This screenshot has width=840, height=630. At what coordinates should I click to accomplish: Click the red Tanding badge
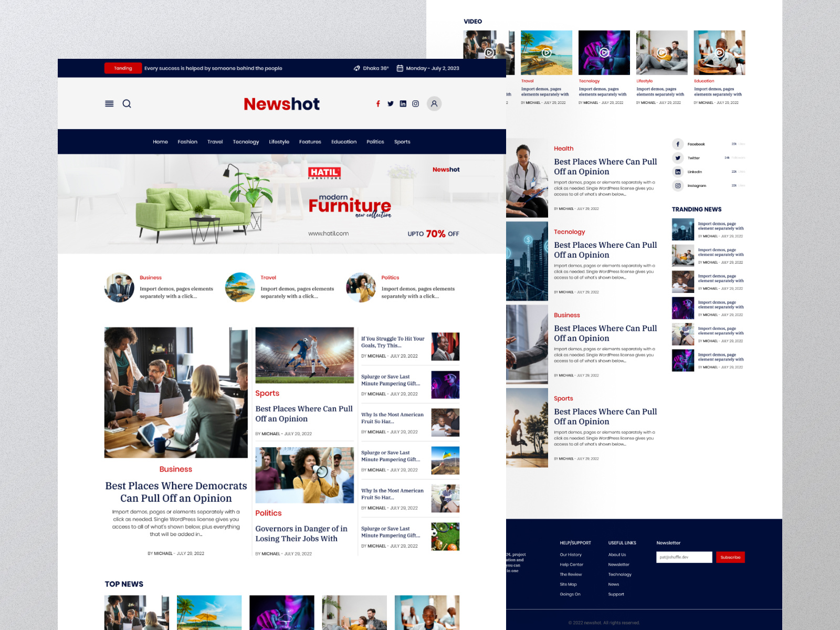pyautogui.click(x=123, y=68)
